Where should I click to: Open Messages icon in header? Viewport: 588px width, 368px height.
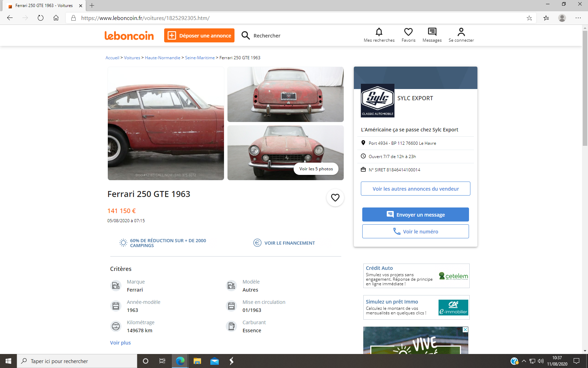432,32
